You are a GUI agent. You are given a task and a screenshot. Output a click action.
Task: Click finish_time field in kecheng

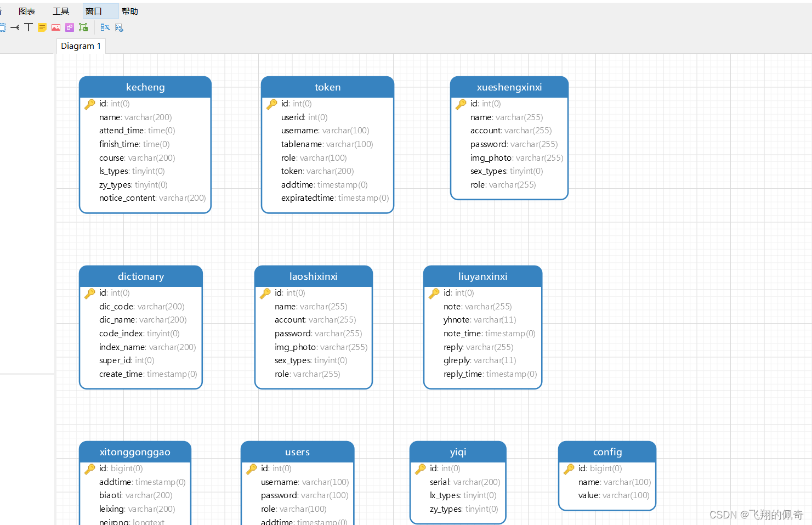click(134, 144)
